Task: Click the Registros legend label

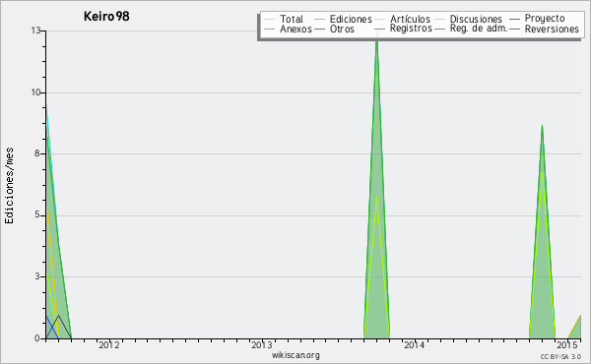Action: click(x=411, y=29)
